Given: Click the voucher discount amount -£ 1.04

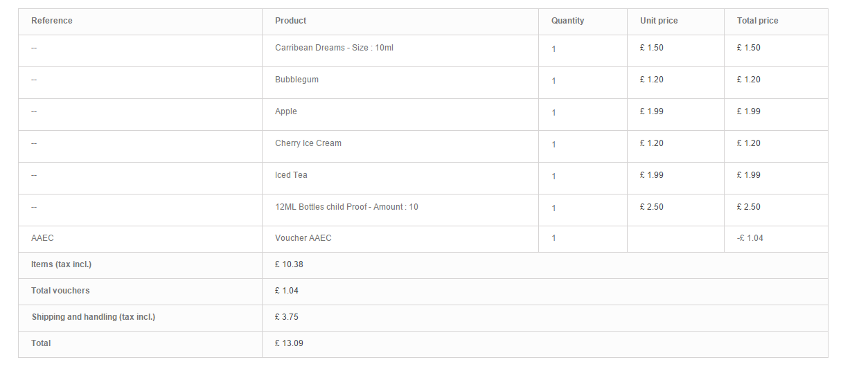Looking at the screenshot, I should click(750, 238).
